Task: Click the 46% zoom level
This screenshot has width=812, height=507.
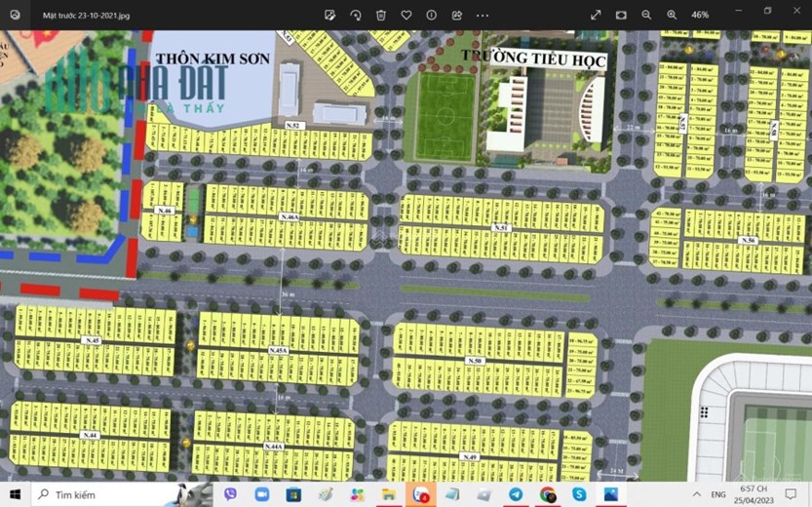Action: (x=700, y=15)
